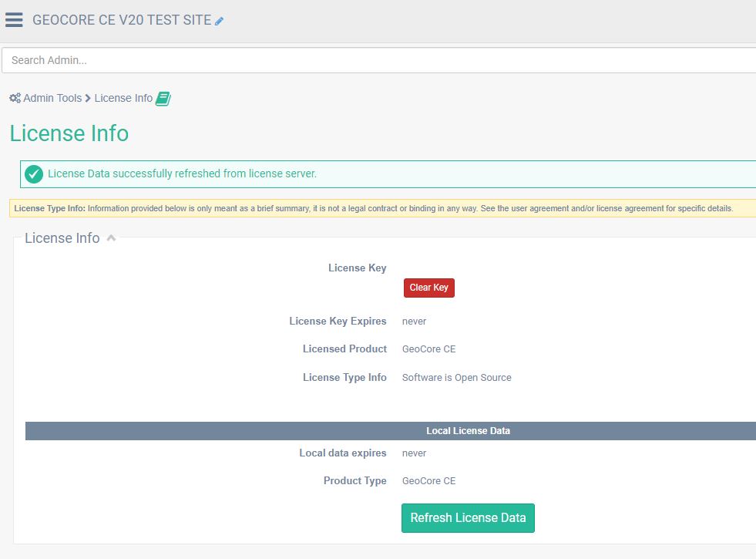
Task: Click 'GeoCore CE' Product Type value
Action: coord(428,481)
